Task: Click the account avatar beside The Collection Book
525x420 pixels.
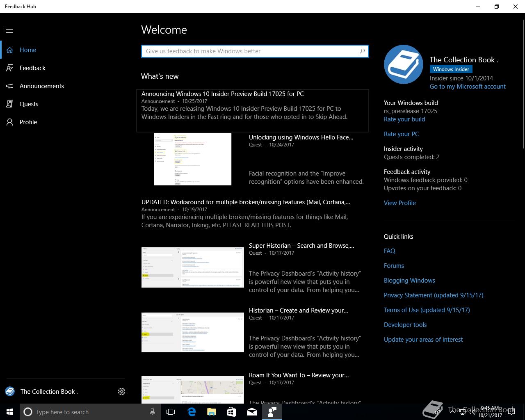Action: click(10, 392)
